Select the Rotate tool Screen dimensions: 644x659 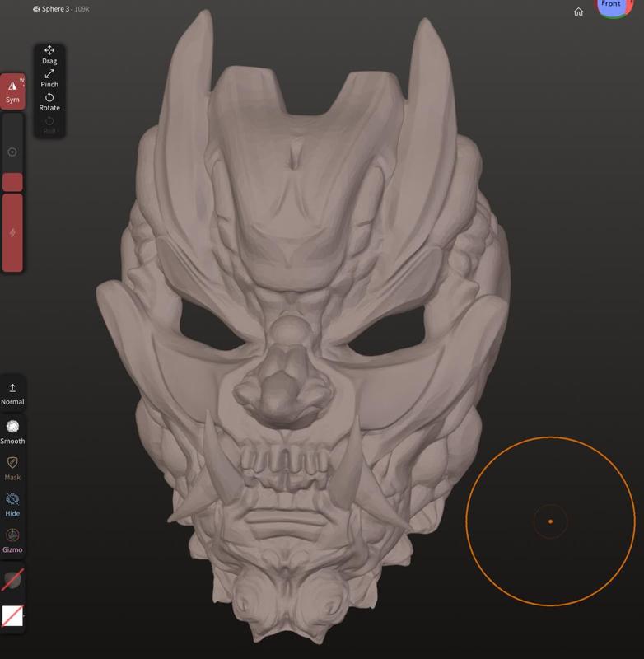(x=49, y=102)
